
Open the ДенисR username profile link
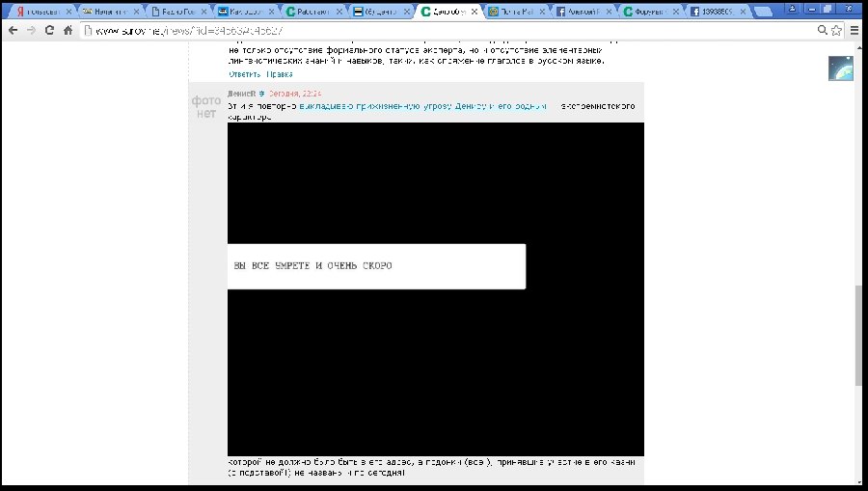pyautogui.click(x=241, y=94)
